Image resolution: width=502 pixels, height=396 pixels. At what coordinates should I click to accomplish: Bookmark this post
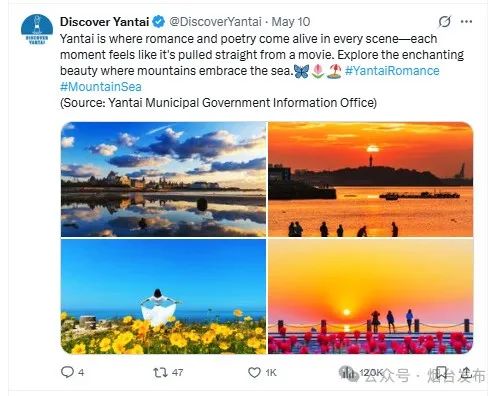(442, 372)
